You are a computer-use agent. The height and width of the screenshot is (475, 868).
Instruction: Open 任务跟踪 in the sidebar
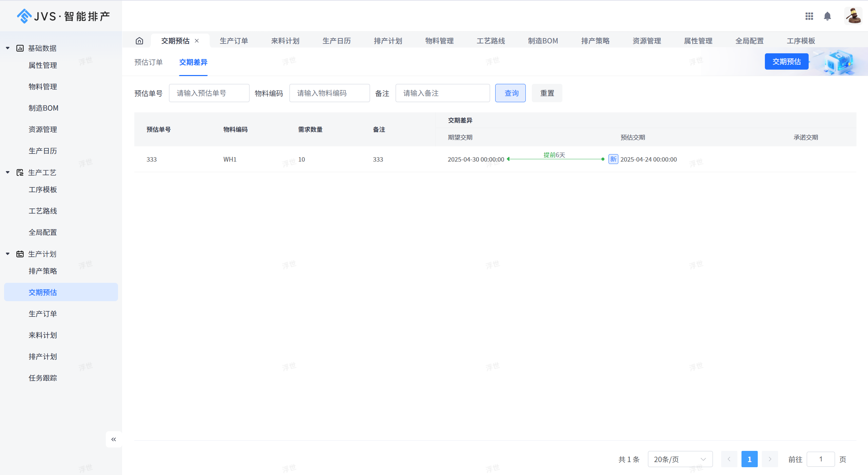43,378
